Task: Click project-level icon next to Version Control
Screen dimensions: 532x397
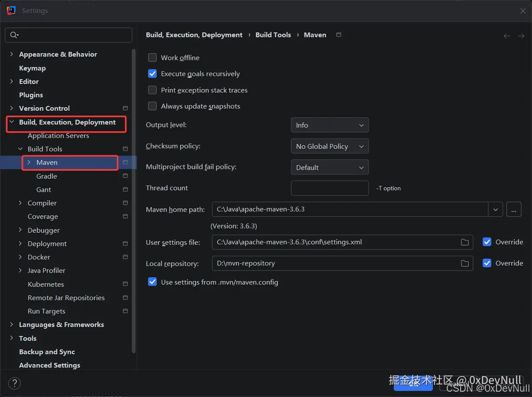Action: click(x=126, y=108)
